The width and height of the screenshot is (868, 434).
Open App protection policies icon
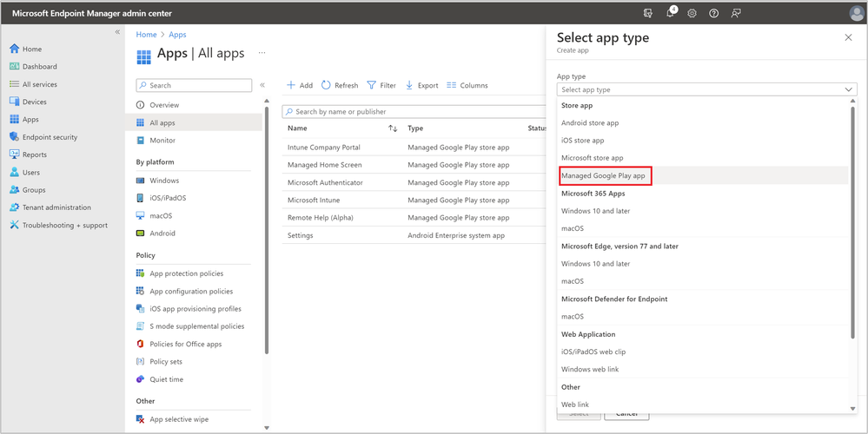141,273
